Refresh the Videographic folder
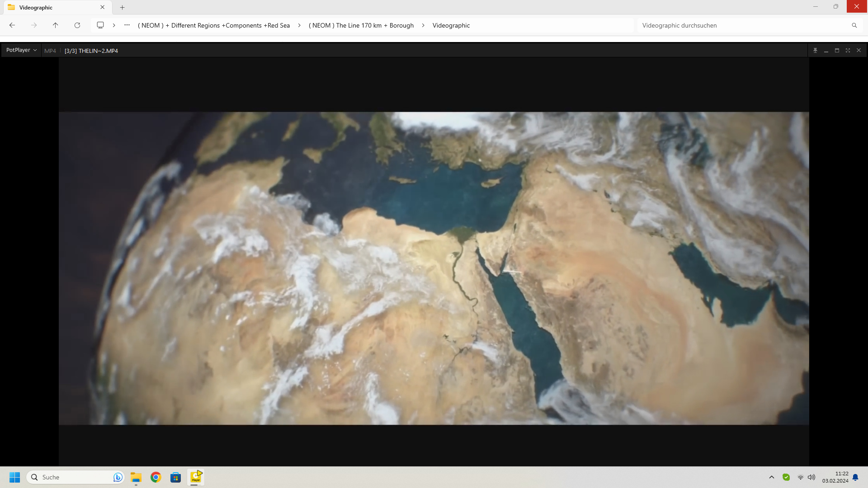 click(x=77, y=25)
